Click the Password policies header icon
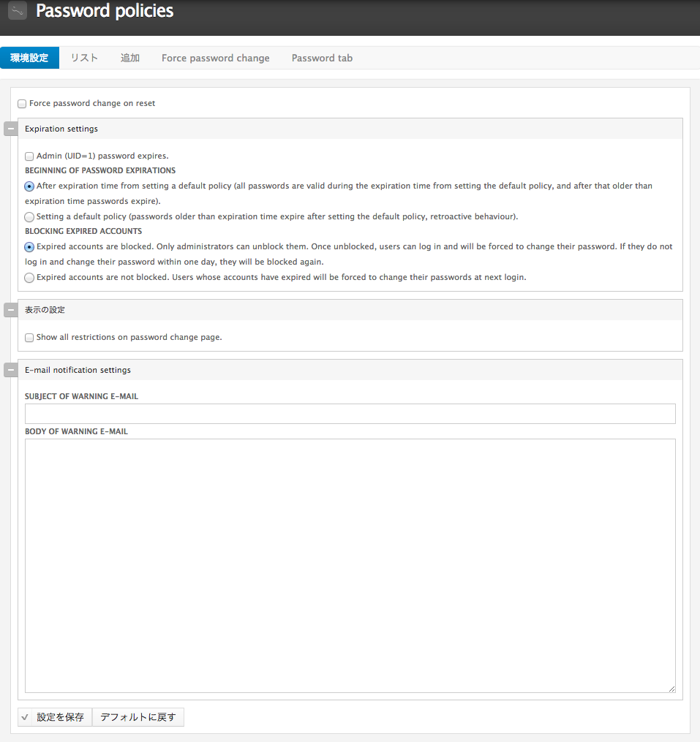700x742 pixels. click(x=18, y=11)
